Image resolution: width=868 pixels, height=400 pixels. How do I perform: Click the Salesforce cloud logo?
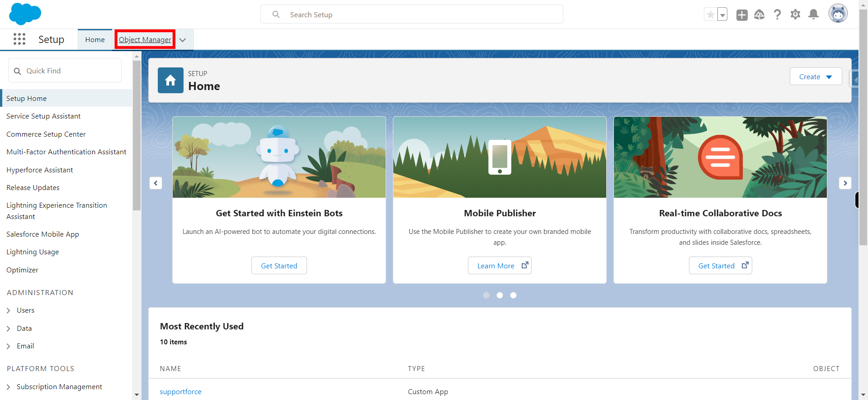coord(25,14)
